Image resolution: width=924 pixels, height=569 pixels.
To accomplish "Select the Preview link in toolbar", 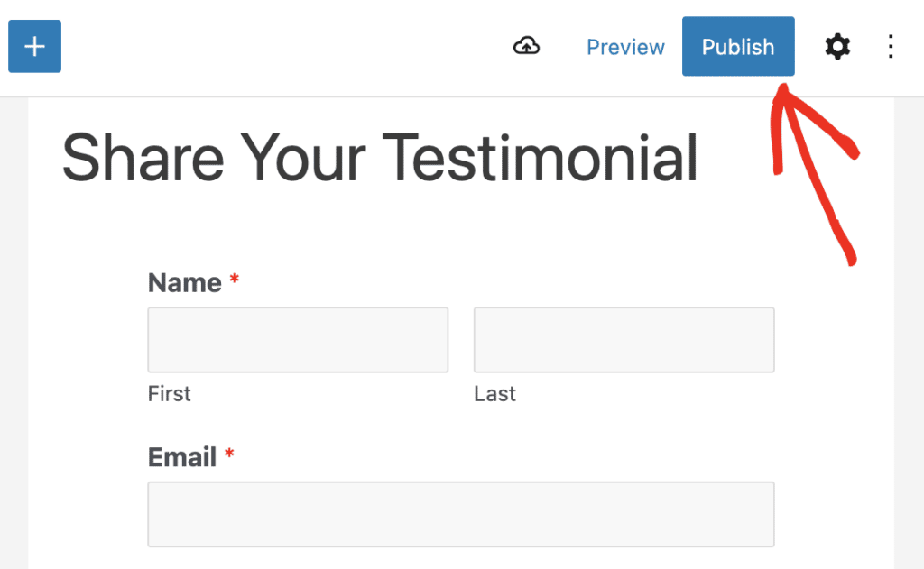I will click(x=625, y=47).
